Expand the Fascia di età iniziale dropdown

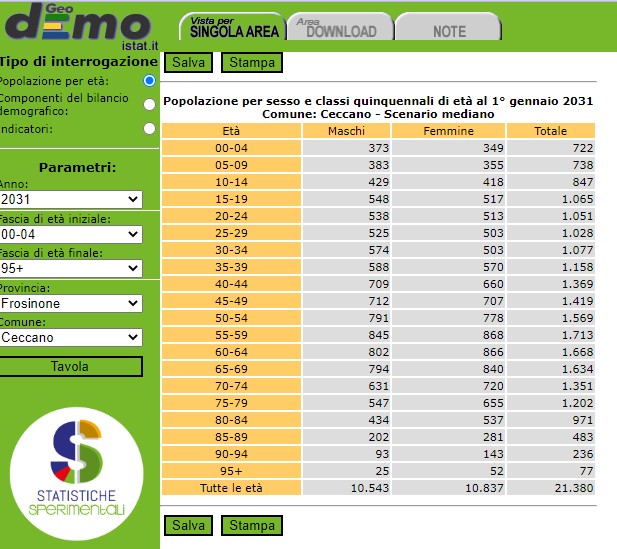71,234
